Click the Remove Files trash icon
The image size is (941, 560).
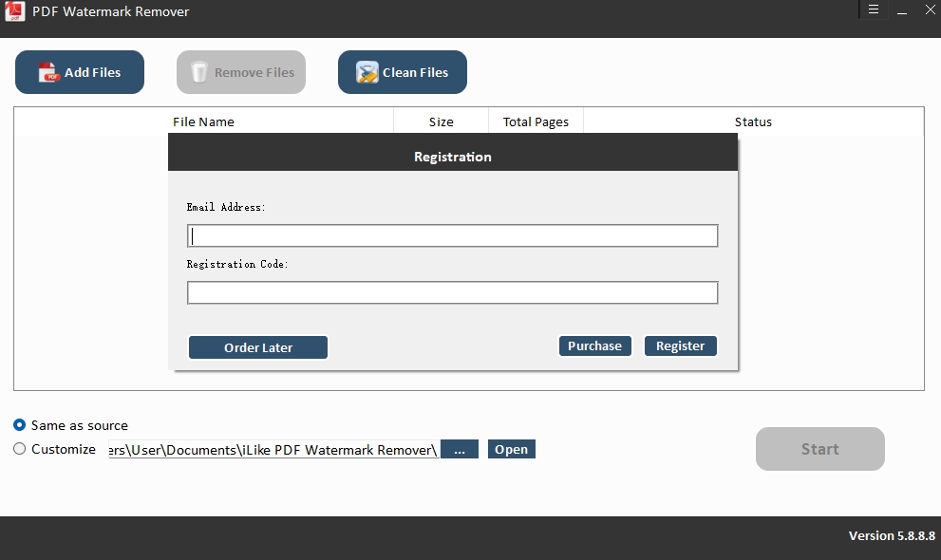coord(201,71)
